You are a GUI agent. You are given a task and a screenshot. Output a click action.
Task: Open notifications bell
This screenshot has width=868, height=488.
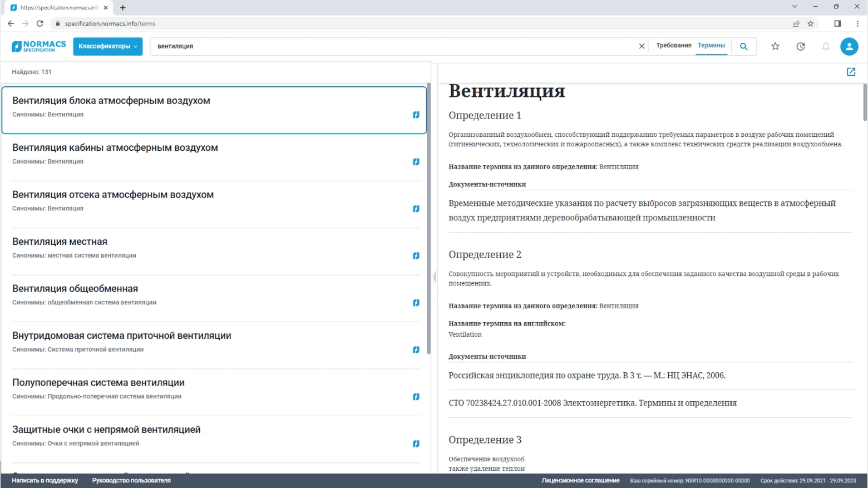(826, 47)
